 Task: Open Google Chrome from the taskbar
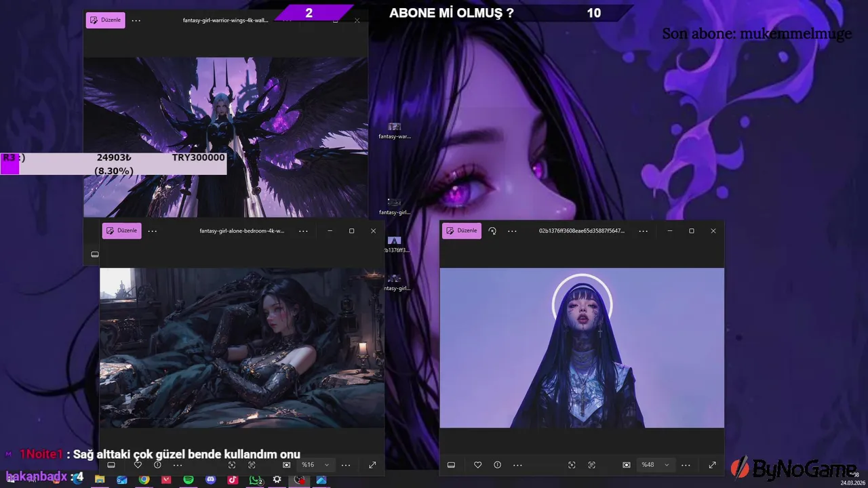pos(144,480)
